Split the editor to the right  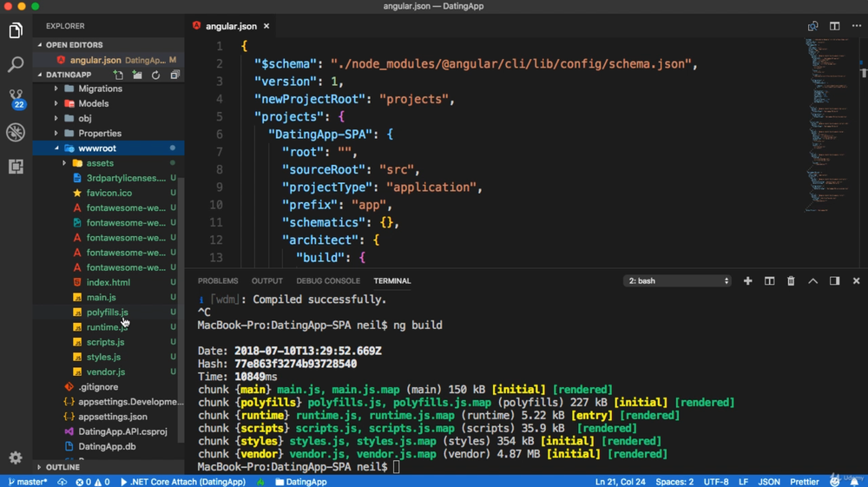[835, 26]
